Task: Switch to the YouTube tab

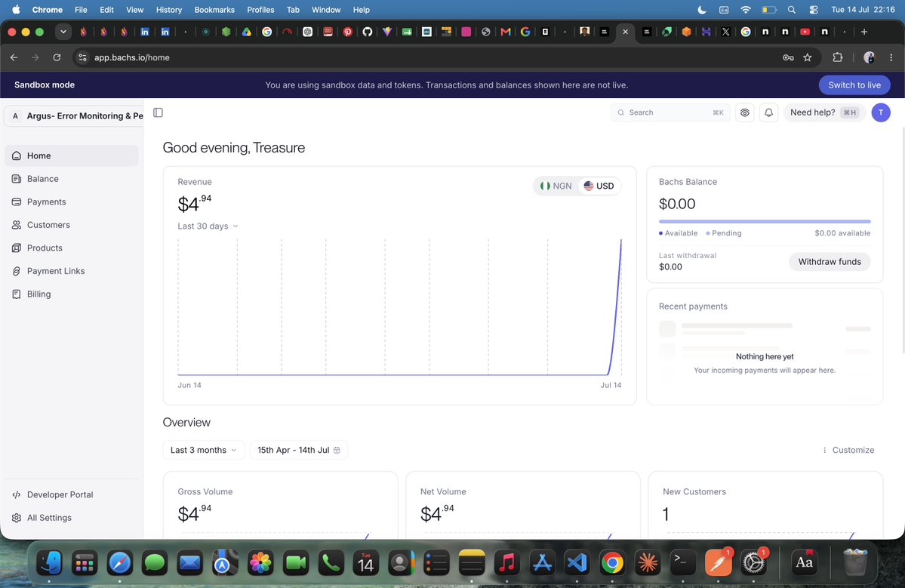Action: coord(805,32)
